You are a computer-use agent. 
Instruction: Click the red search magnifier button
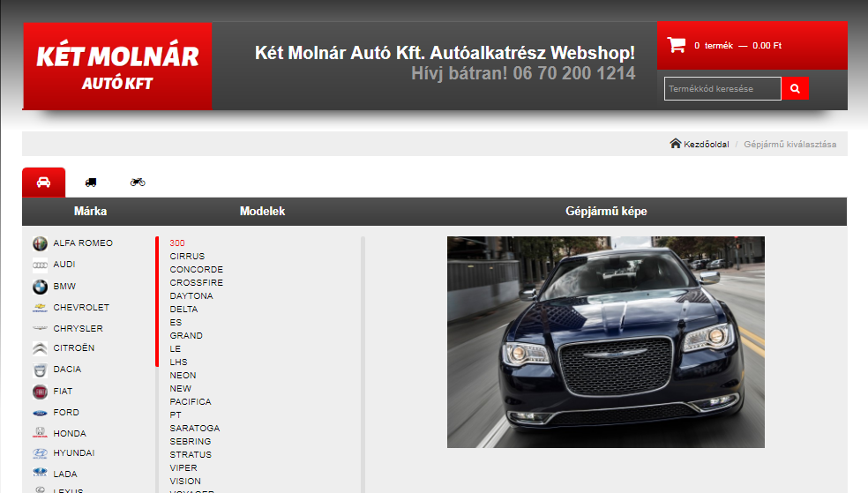tap(795, 88)
